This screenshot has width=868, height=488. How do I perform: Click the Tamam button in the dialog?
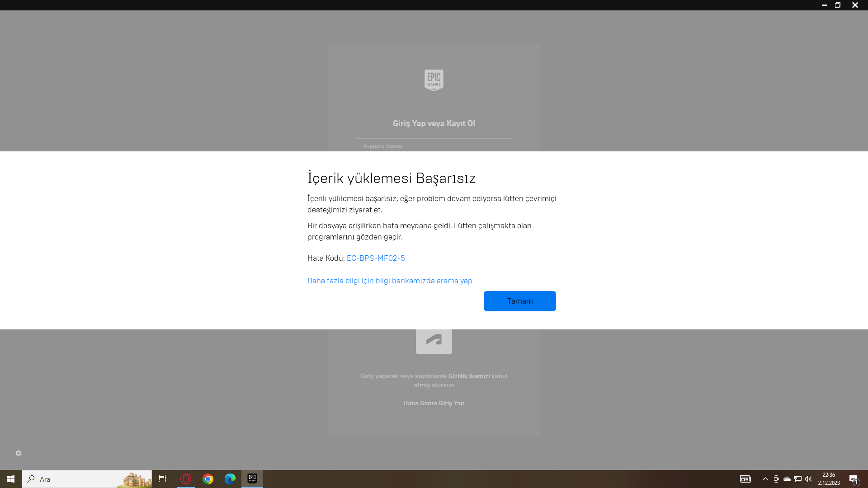(519, 301)
